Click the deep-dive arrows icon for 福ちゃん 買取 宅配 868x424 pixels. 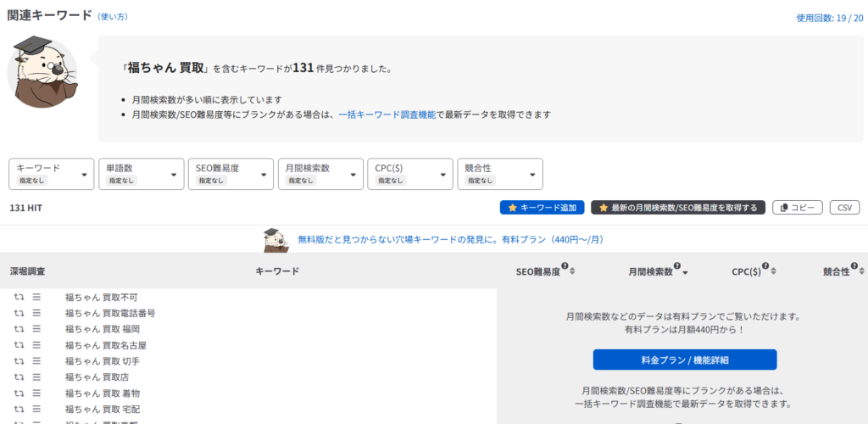[19, 410]
